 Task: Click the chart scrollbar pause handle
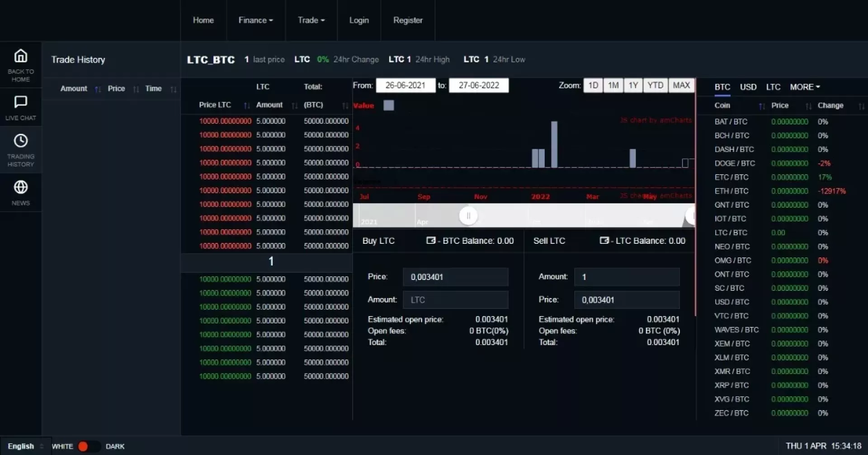468,216
